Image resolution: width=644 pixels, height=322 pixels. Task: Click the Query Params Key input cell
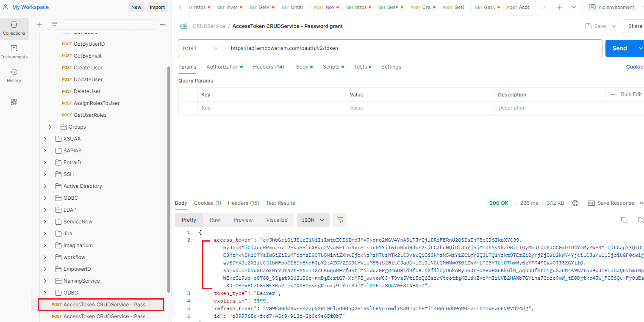[272, 108]
